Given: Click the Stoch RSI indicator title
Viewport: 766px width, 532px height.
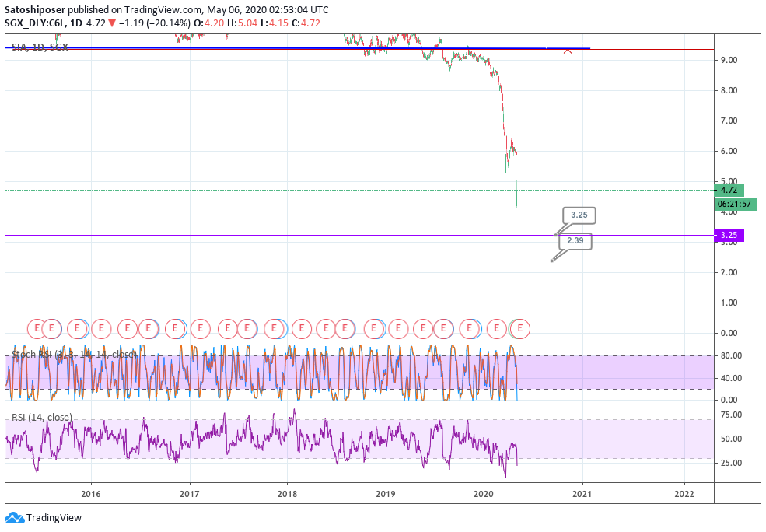Looking at the screenshot, I should point(73,354).
